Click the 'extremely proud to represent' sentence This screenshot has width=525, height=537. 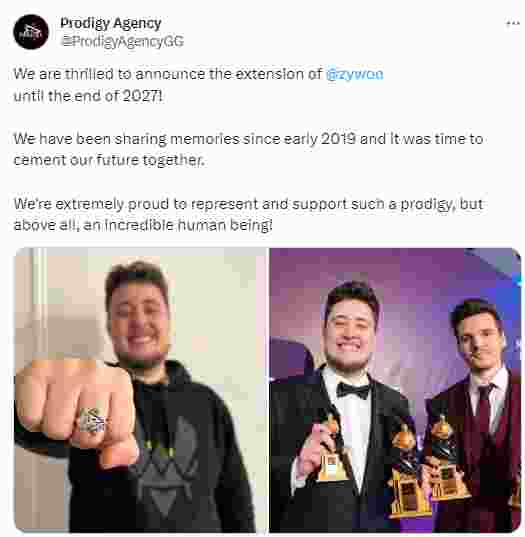point(248,204)
